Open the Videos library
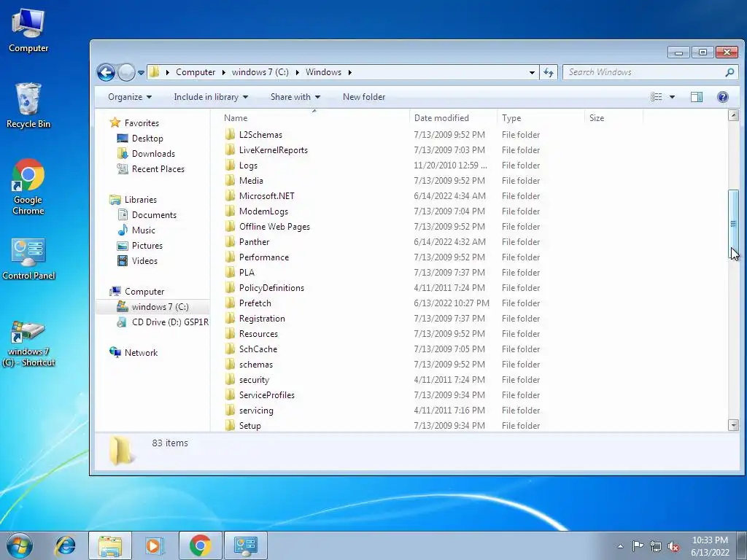The width and height of the screenshot is (747, 560). click(144, 261)
